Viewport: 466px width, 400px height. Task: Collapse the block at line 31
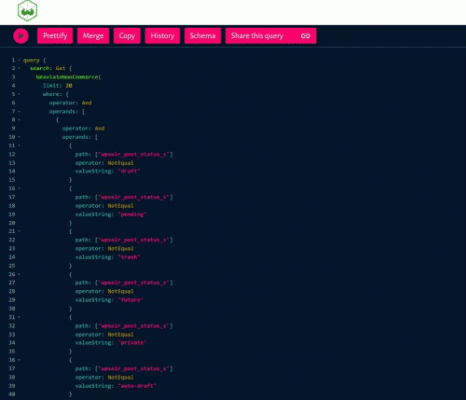click(x=19, y=317)
